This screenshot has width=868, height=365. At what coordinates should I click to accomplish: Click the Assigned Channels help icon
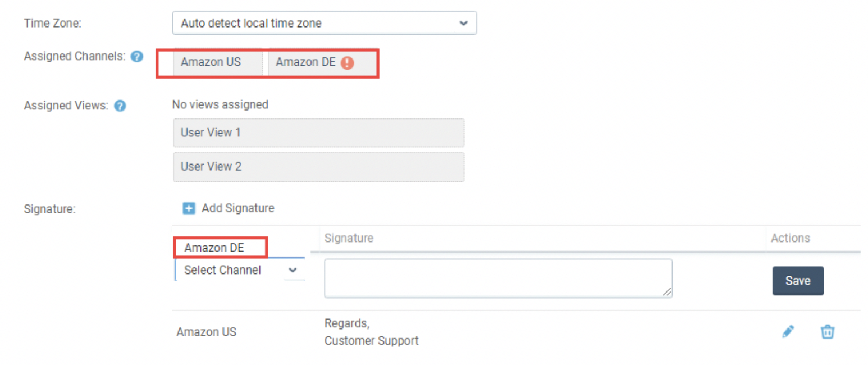pyautogui.click(x=136, y=57)
